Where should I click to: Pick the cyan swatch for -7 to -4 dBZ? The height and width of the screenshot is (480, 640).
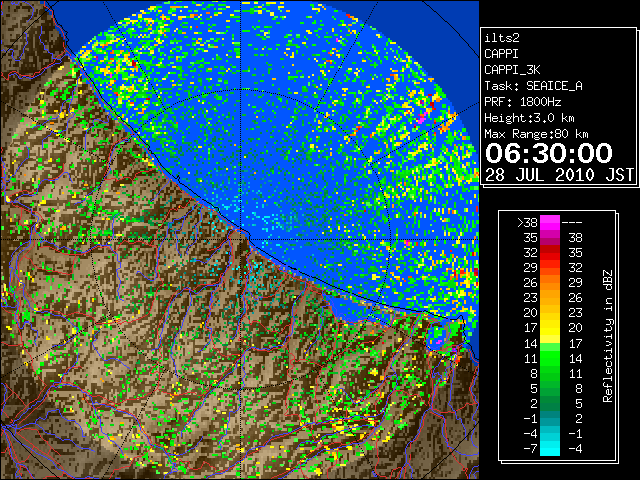click(x=550, y=449)
